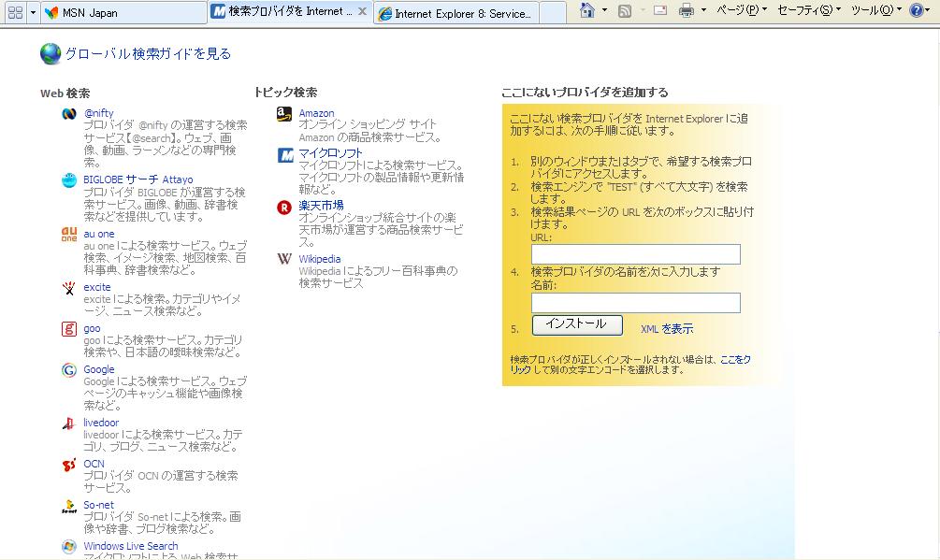
Task: Click the @nifty provider icon
Action: [x=69, y=114]
